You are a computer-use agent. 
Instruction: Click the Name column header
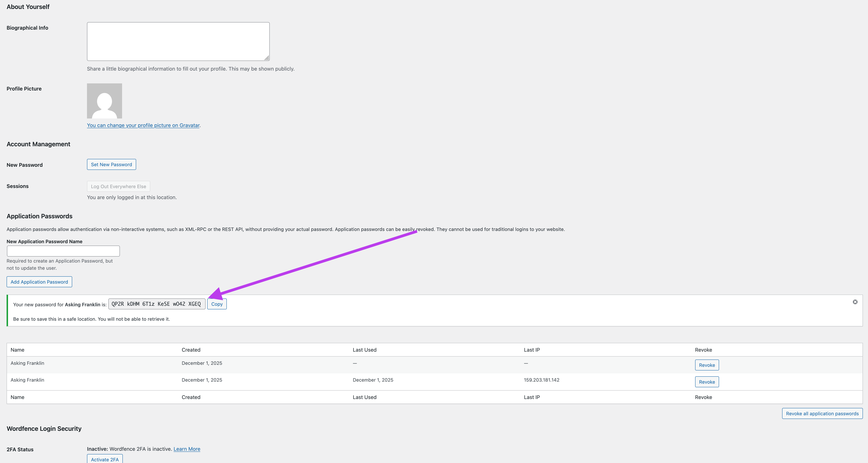coord(17,350)
